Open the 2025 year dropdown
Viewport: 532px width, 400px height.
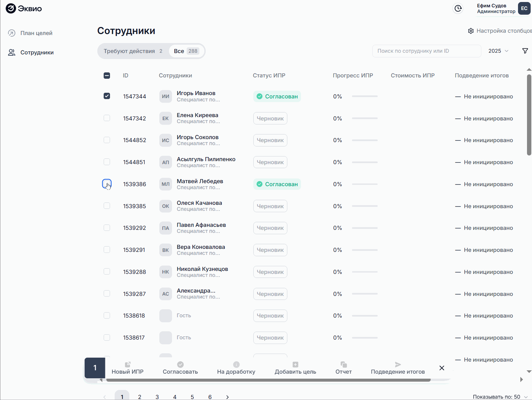pos(498,51)
